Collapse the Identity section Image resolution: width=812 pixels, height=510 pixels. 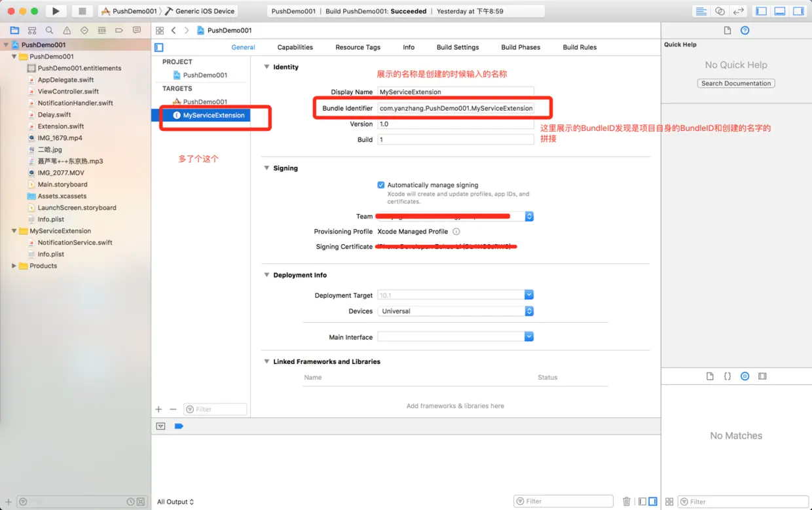[x=267, y=67]
